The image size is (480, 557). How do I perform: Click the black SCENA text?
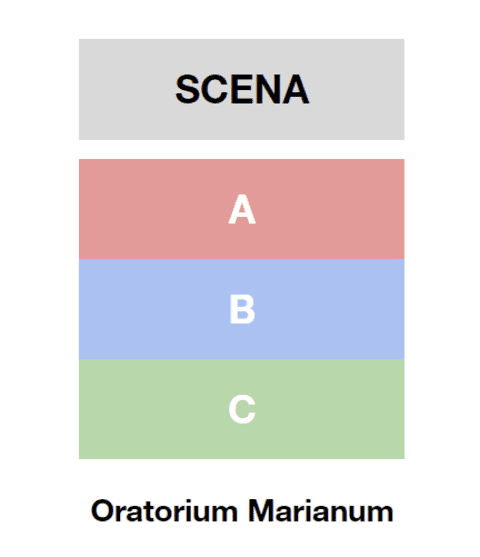click(x=242, y=89)
